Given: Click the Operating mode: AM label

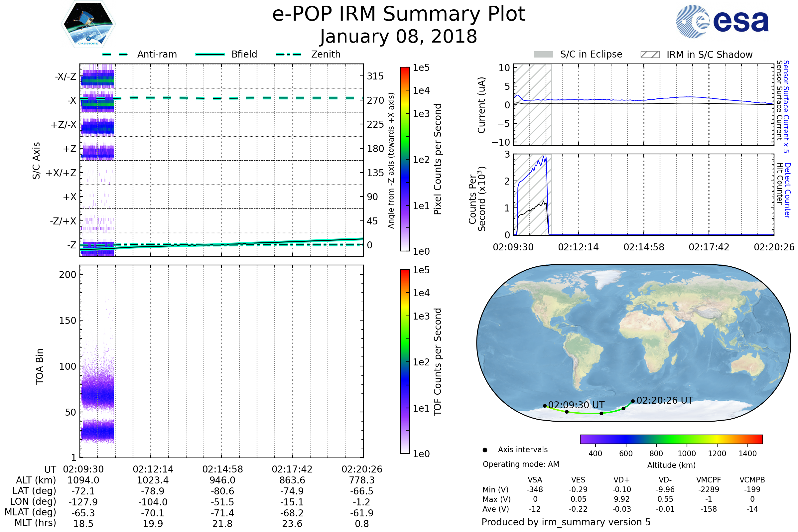Looking at the screenshot, I should pos(521,464).
